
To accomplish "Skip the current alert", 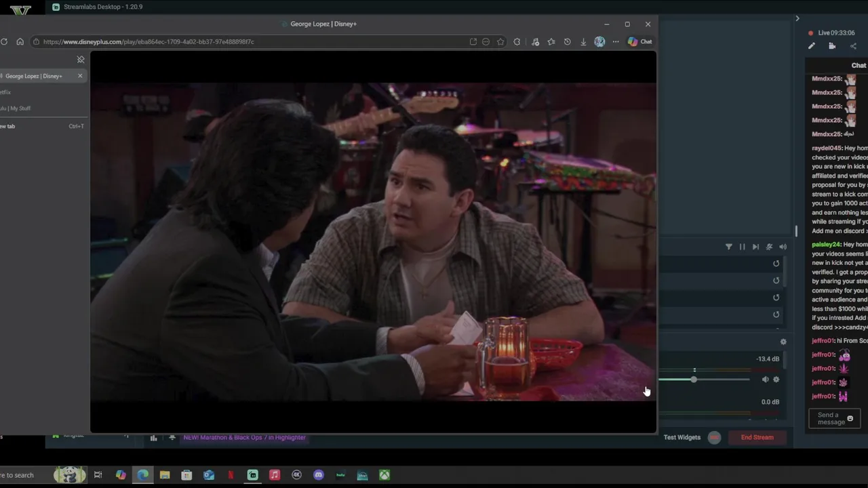I will pos(755,247).
